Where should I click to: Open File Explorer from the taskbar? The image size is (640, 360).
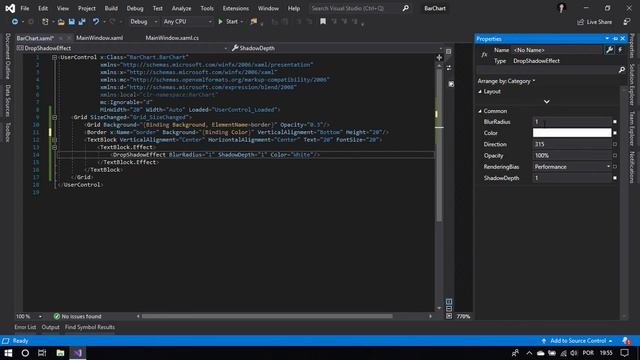coord(60,353)
